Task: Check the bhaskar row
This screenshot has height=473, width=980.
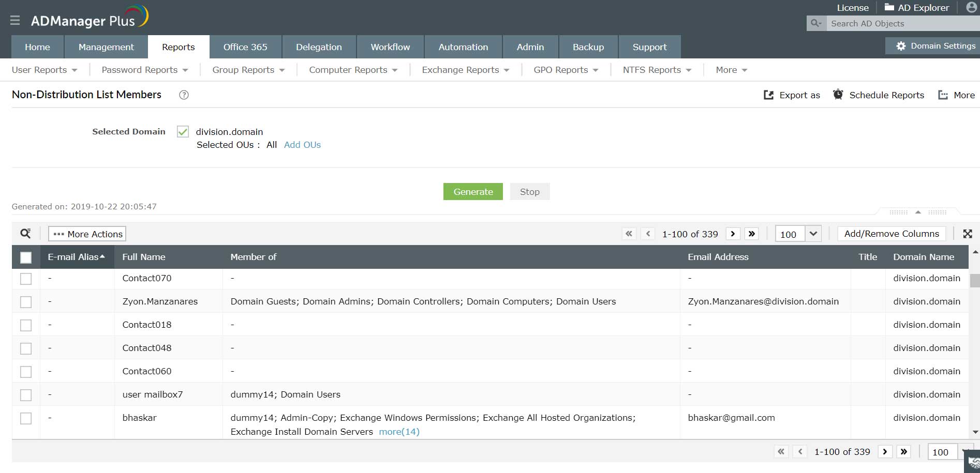Action: click(x=26, y=418)
